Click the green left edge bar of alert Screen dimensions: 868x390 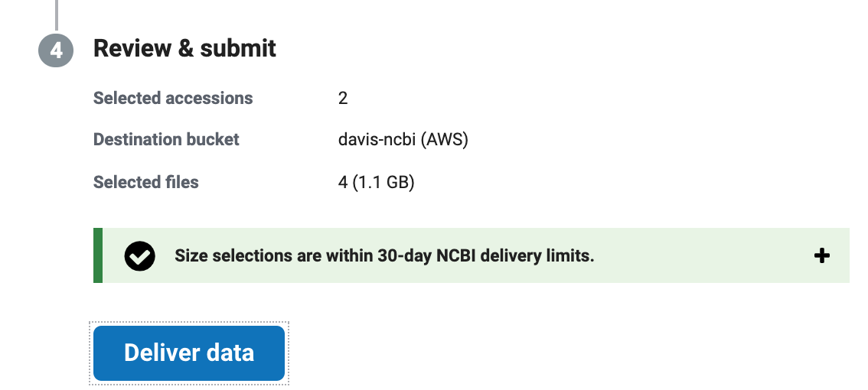point(98,255)
